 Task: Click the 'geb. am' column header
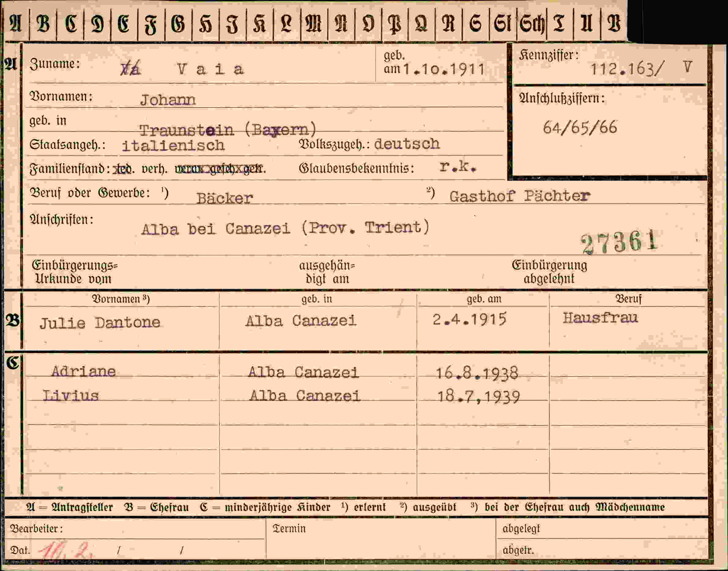tap(484, 299)
